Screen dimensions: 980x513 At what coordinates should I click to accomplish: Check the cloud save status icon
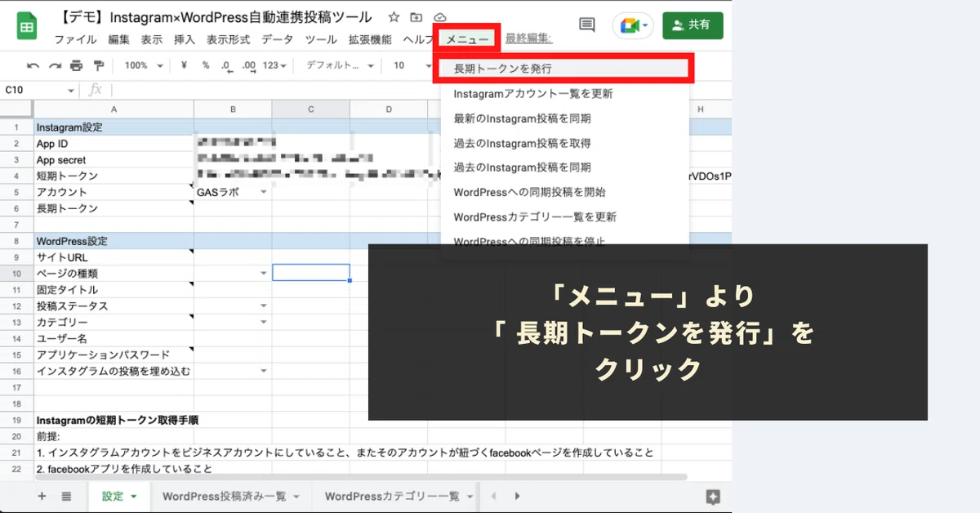(x=439, y=17)
